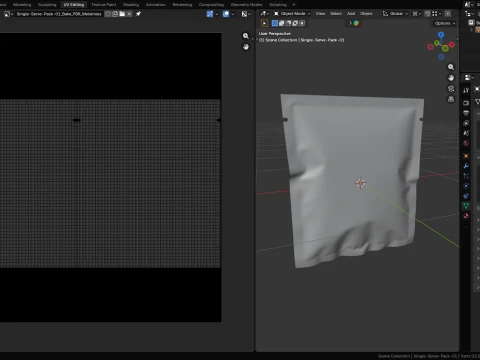Click the image name field Single-Serve-Pack-01_Bake

[59, 14]
